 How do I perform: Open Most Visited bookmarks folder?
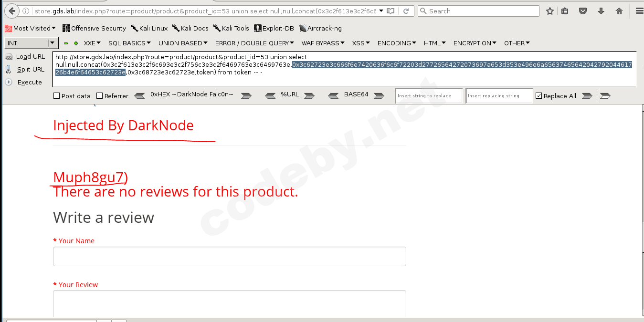30,28
